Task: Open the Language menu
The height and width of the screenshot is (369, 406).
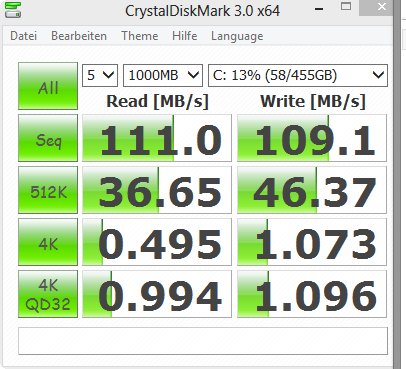Action: (x=237, y=36)
